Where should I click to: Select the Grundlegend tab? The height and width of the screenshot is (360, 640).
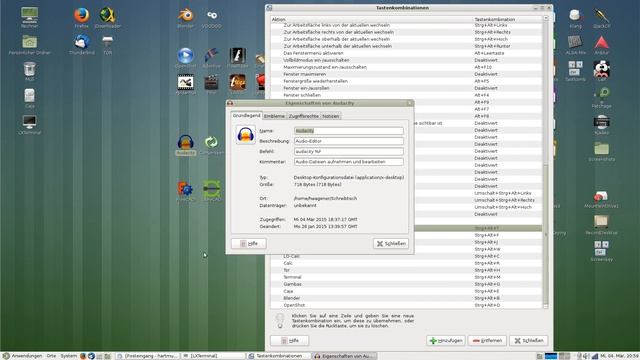coord(246,116)
